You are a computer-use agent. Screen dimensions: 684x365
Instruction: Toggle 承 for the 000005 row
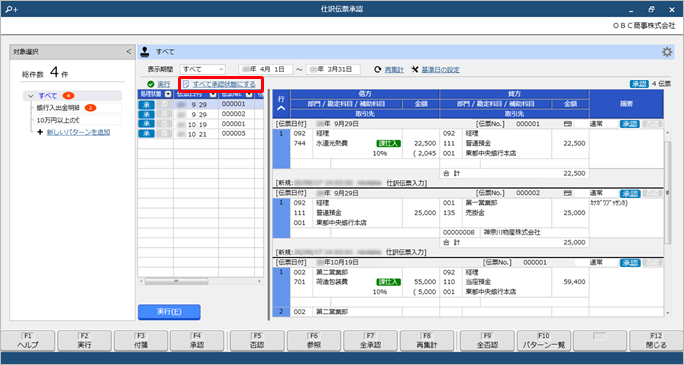pyautogui.click(x=147, y=134)
